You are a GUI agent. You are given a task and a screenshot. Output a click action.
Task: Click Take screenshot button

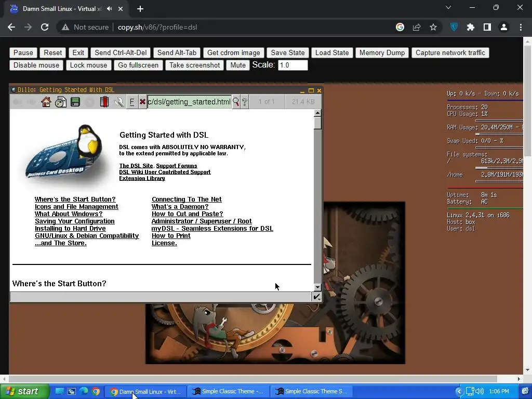pos(195,65)
